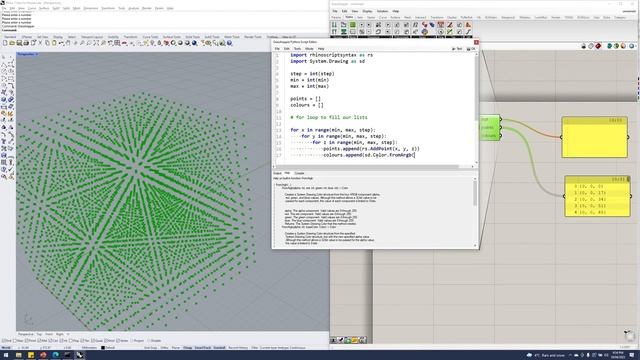Open Rhino's File menu
Image resolution: width=640 pixels, height=360 pixels.
coord(4,8)
